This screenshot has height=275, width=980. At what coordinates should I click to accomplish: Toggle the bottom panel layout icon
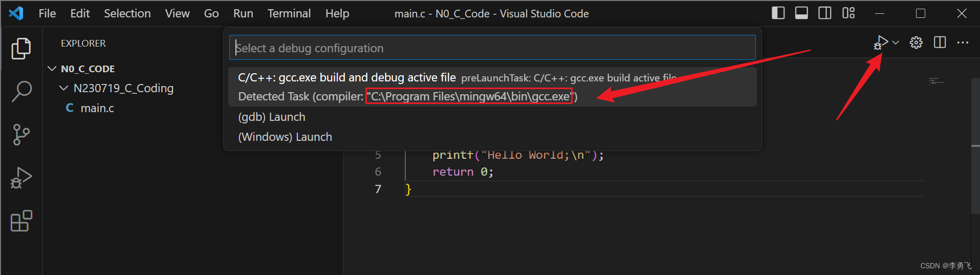801,13
